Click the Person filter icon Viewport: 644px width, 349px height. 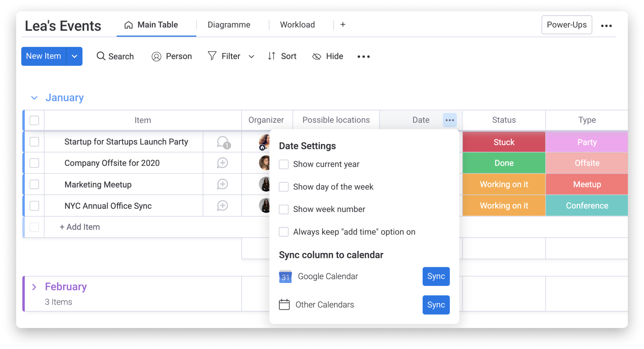coord(156,56)
